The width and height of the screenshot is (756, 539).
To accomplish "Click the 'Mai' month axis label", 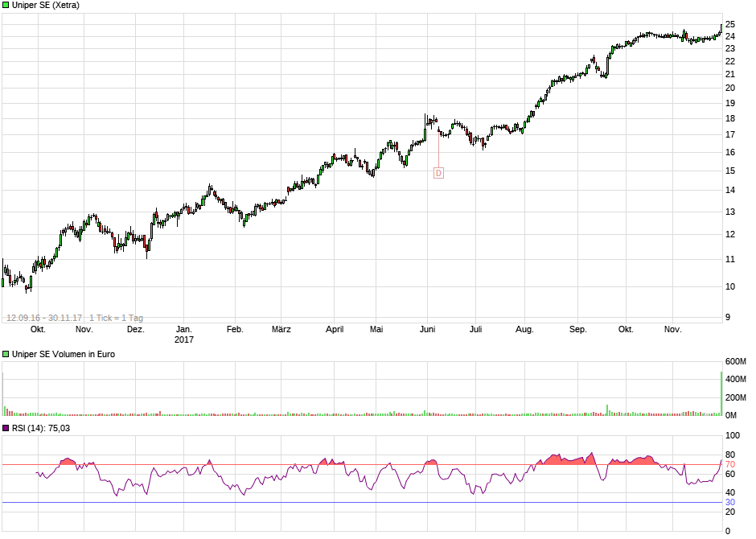I will tap(376, 330).
